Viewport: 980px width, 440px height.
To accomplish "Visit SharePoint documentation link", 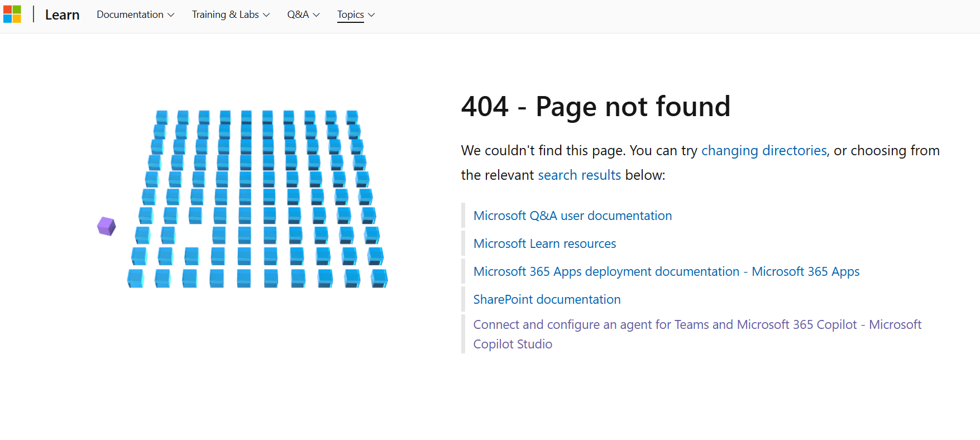I will coord(547,299).
